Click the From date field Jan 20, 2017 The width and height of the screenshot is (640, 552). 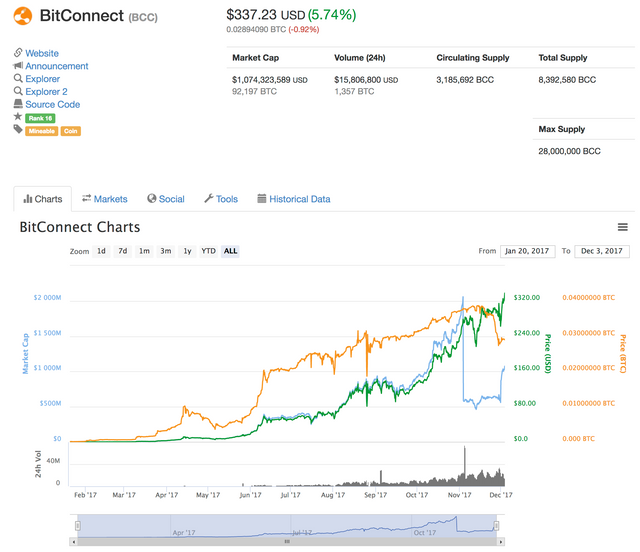click(528, 251)
